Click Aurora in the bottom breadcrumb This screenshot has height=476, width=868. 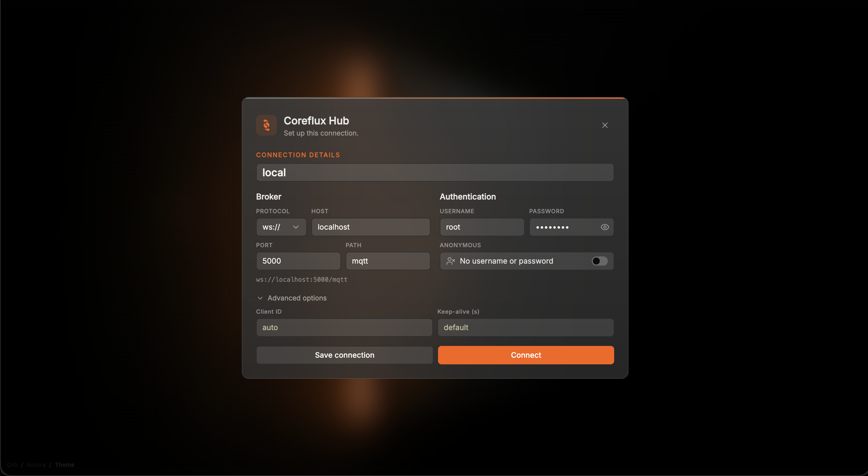tap(36, 464)
